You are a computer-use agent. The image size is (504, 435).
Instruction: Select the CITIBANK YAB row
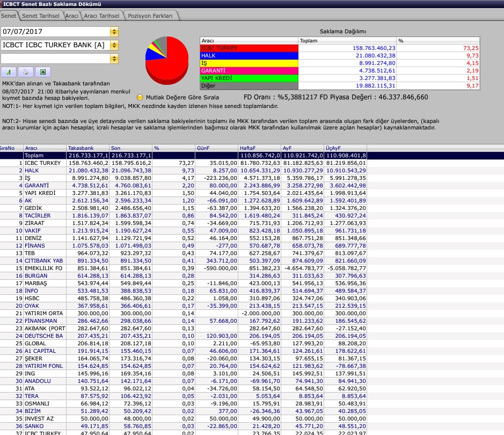click(x=183, y=261)
